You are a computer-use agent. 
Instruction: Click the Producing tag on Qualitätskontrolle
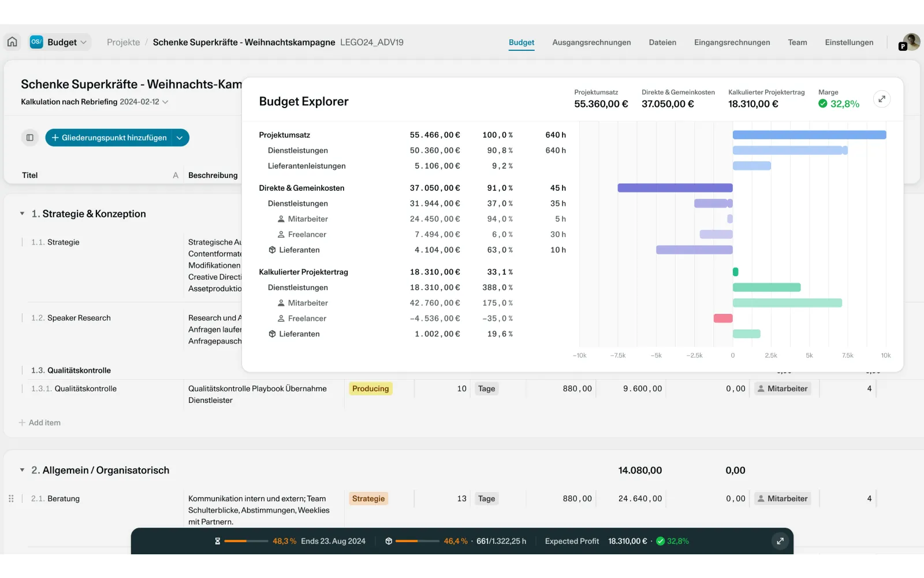[370, 388]
